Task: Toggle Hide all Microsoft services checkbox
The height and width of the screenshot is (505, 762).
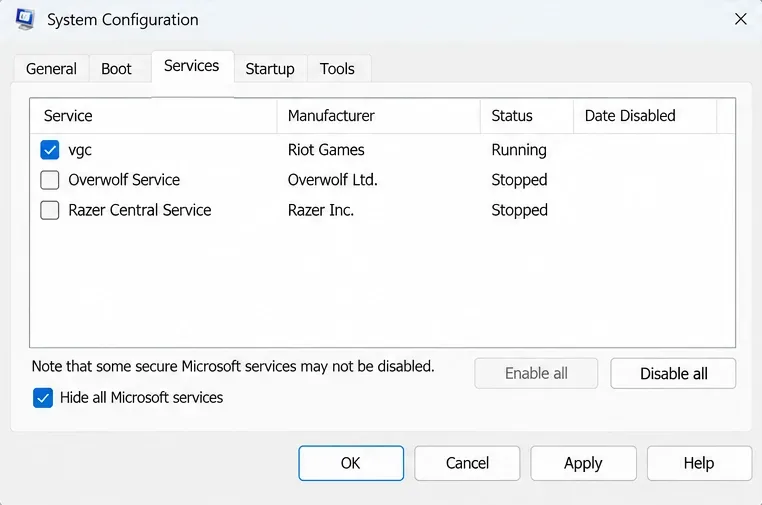Action: (x=43, y=398)
